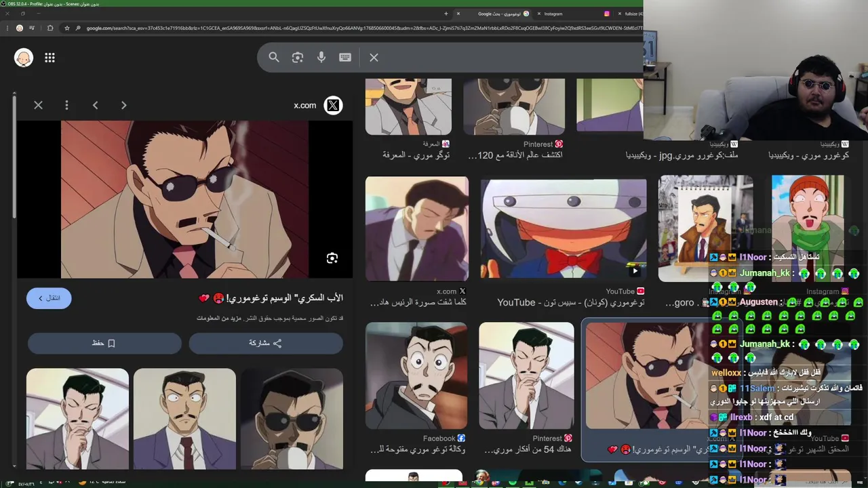Open the 'goro' result with the framed drawing
This screenshot has width=868, height=488.
tap(705, 228)
